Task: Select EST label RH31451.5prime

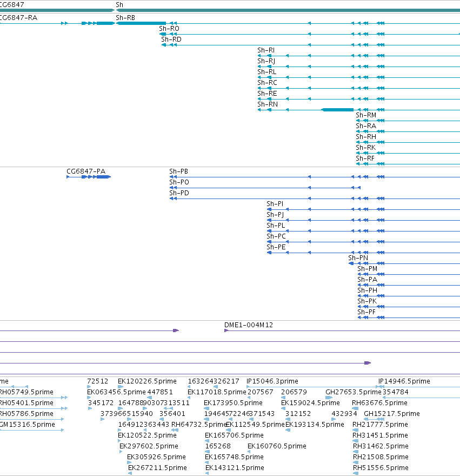Action: tap(380, 435)
